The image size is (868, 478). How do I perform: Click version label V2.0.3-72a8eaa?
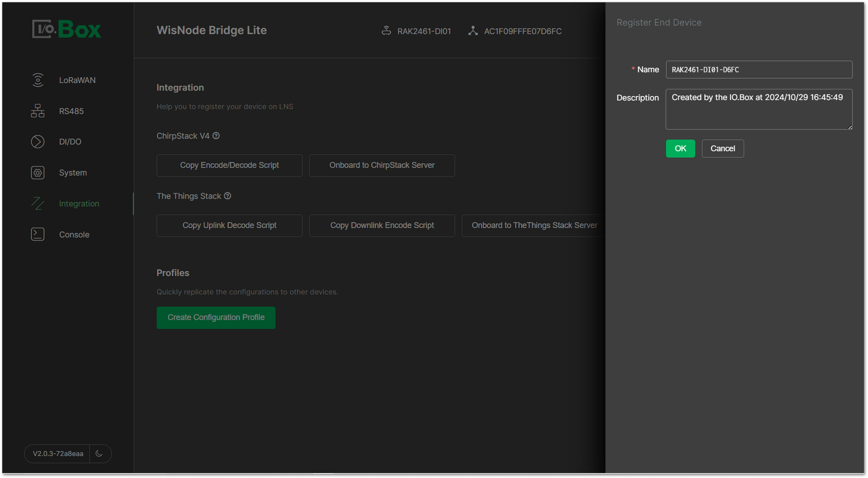click(58, 454)
